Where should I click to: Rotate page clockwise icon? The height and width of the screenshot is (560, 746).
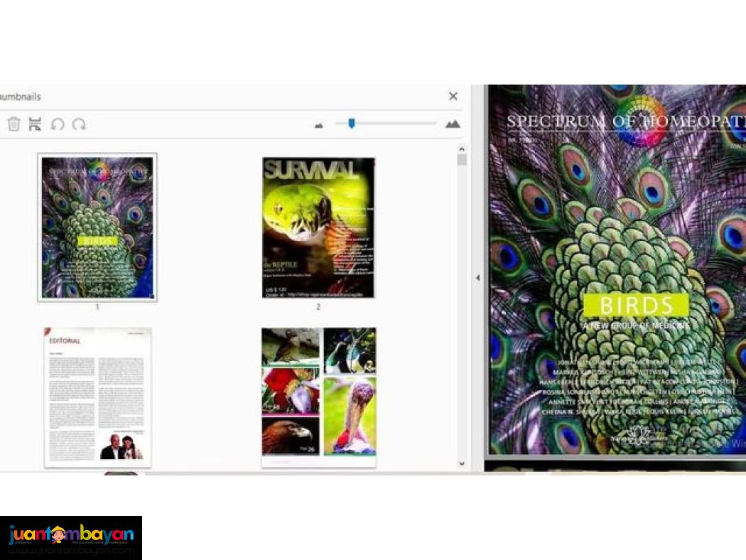point(79,124)
